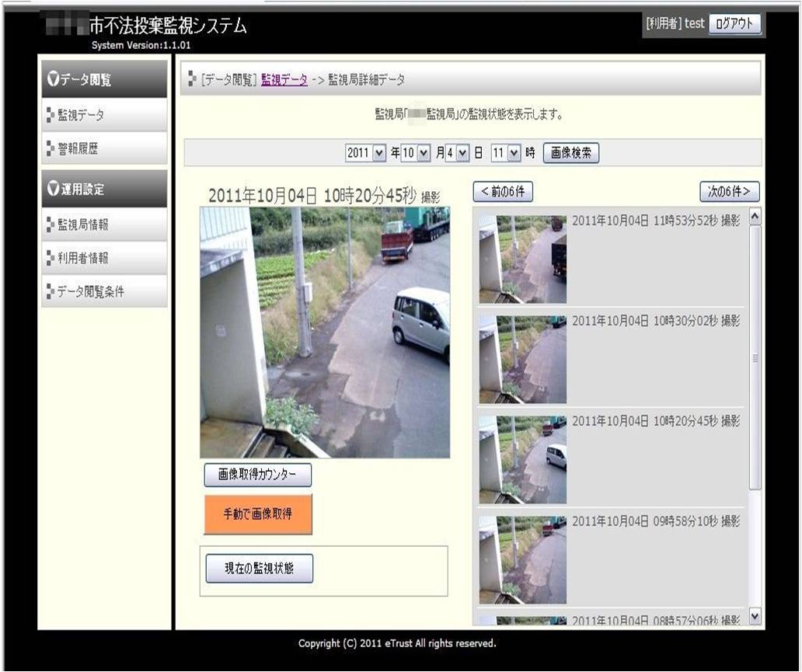
Task: Collapse the 運用設定 sidebar section header
Action: click(104, 189)
